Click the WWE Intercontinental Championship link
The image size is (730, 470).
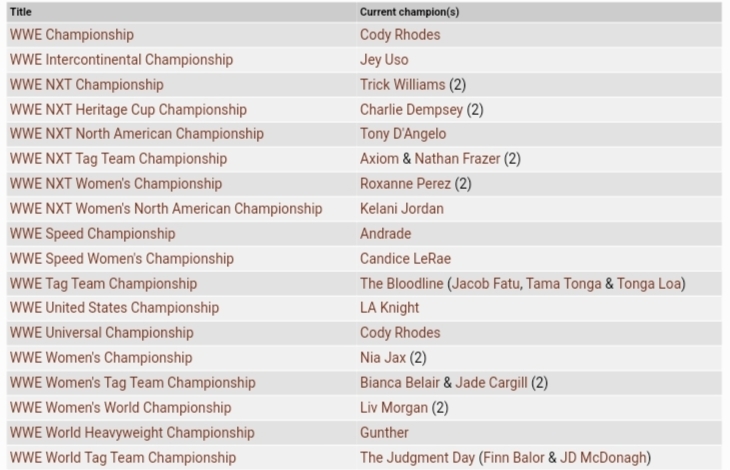pos(121,60)
